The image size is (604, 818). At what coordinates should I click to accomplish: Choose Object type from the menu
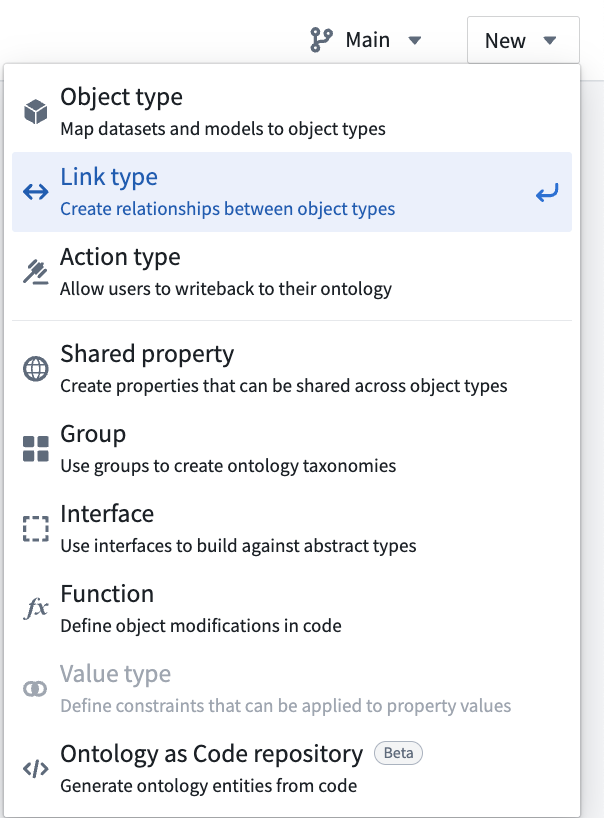292,112
